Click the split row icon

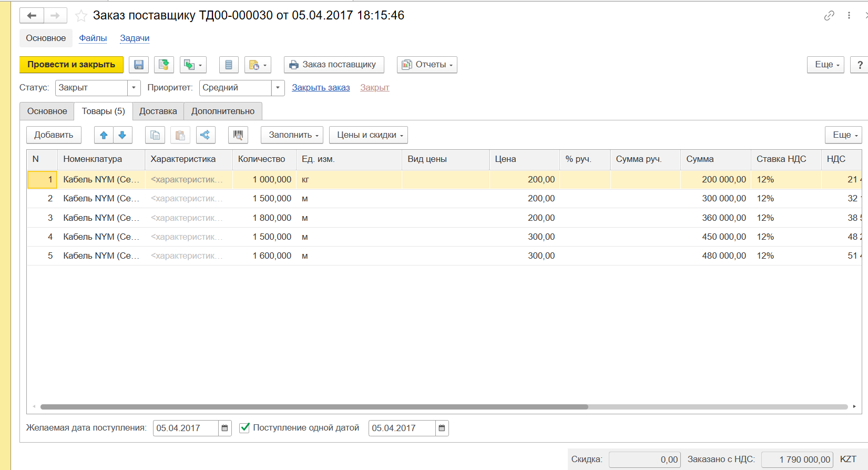click(206, 135)
